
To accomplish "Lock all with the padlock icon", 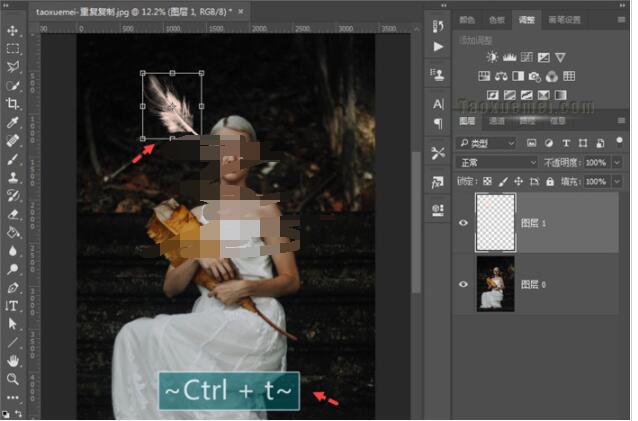I will click(550, 182).
